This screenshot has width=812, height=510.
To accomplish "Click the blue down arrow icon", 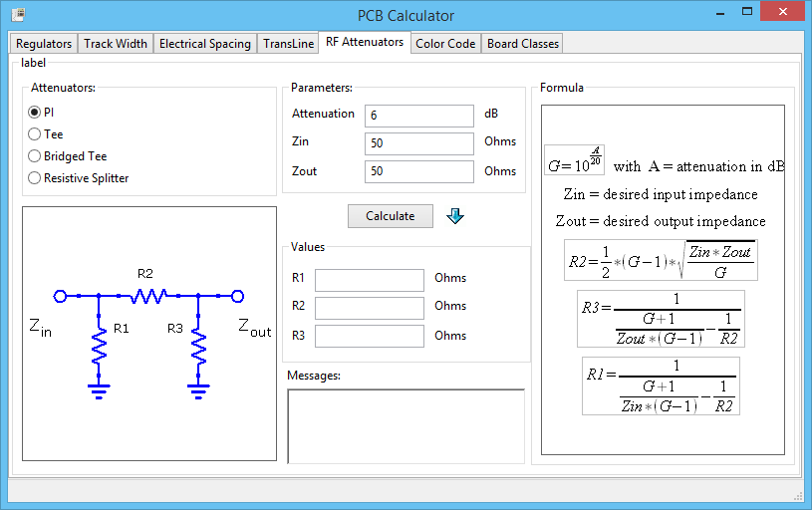I will pos(455,216).
